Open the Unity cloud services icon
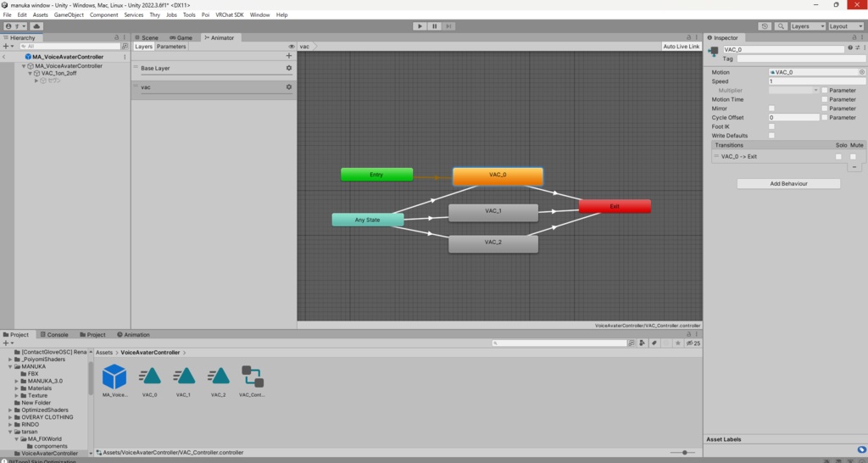Screen dimensions: 868x463 click(x=36, y=26)
